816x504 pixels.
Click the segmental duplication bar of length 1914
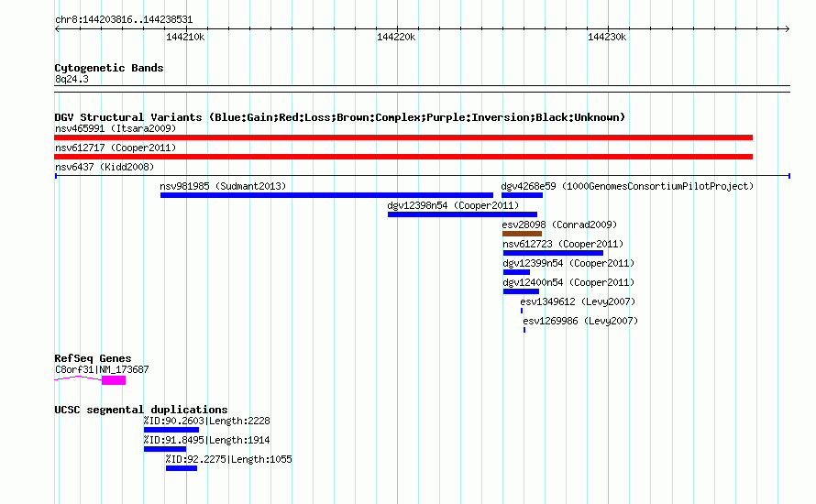pyautogui.click(x=165, y=449)
